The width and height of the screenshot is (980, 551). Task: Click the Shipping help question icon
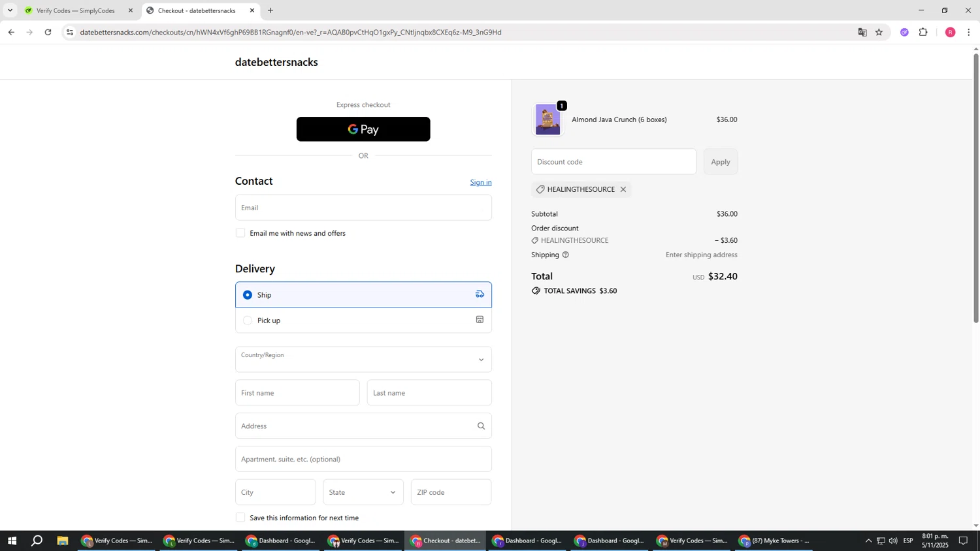(566, 255)
